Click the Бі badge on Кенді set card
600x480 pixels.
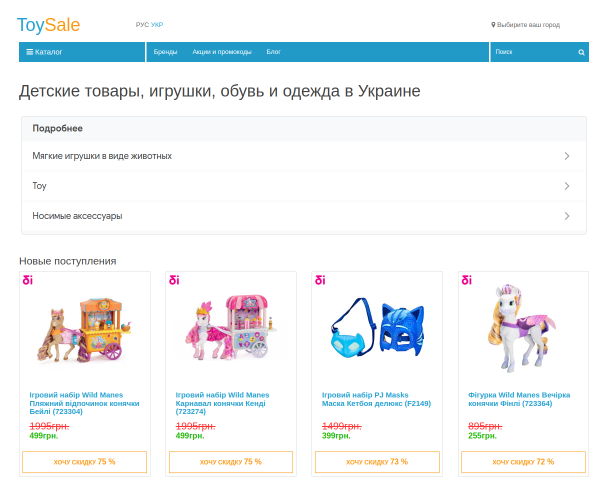click(x=174, y=280)
